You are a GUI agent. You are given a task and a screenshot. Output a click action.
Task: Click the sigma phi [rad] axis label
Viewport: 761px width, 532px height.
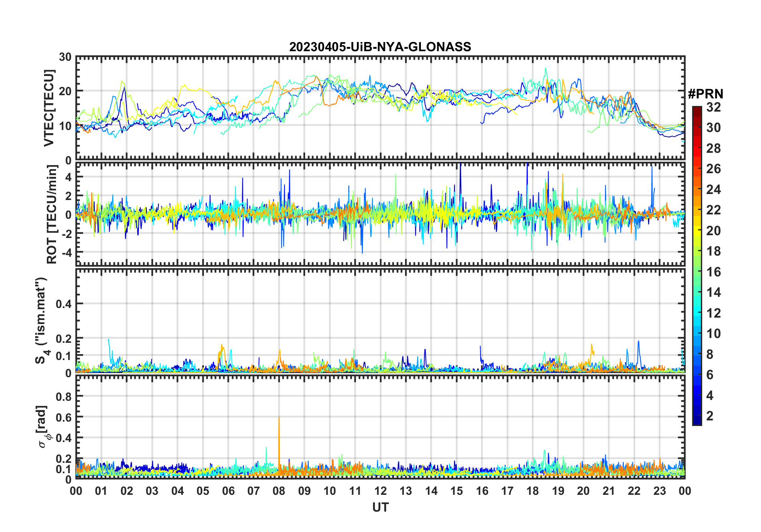click(43, 427)
